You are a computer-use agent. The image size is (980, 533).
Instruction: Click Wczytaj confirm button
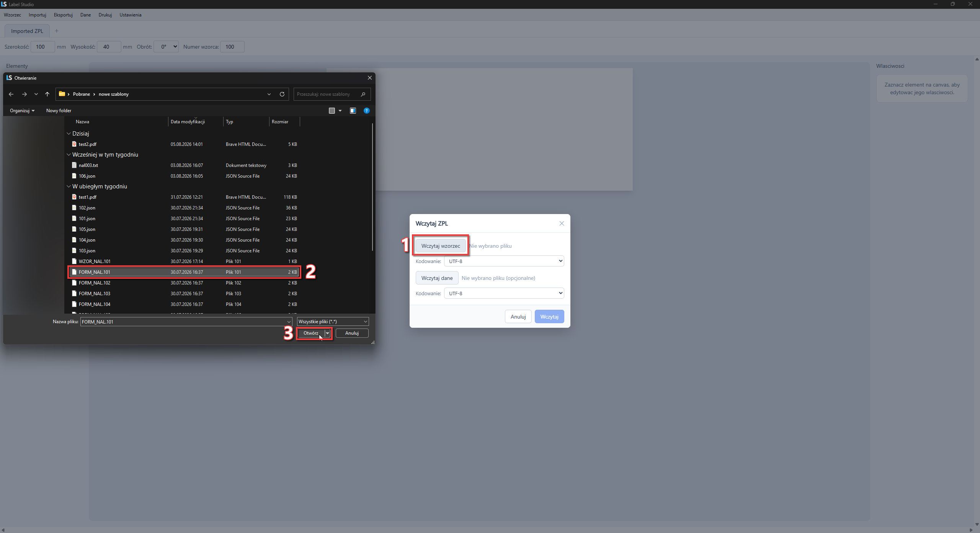point(549,317)
